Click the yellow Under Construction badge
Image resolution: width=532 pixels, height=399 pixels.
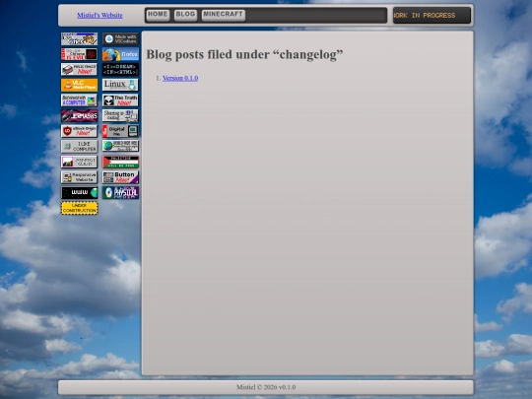pos(80,208)
